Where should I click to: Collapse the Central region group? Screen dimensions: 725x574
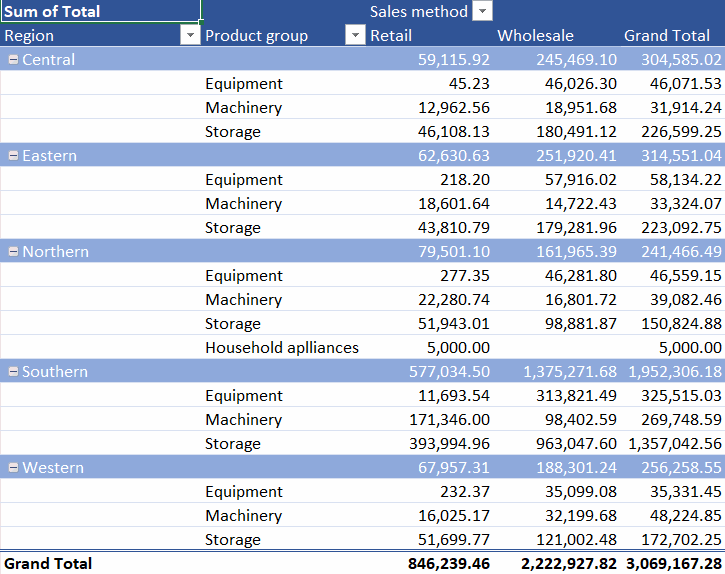[13, 60]
